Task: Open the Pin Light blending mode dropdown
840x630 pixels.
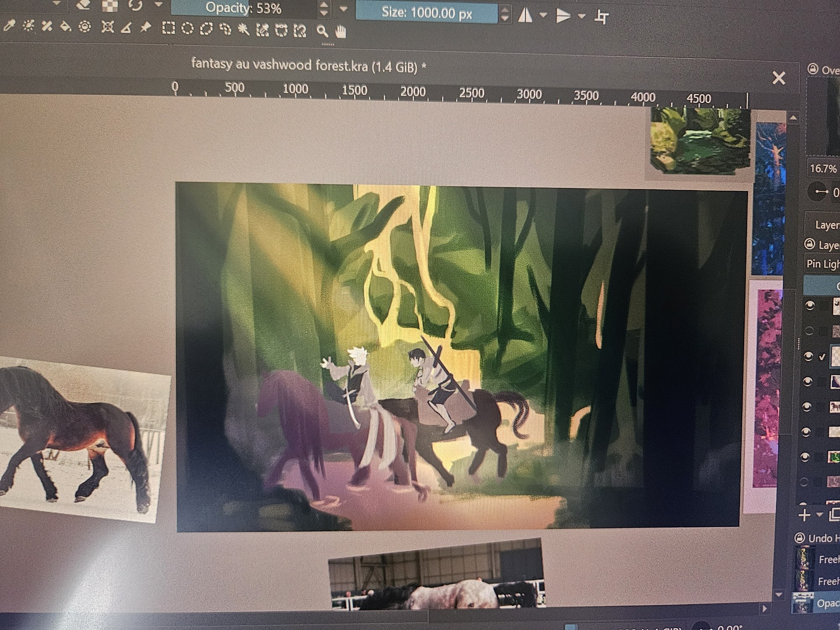Action: [x=822, y=264]
